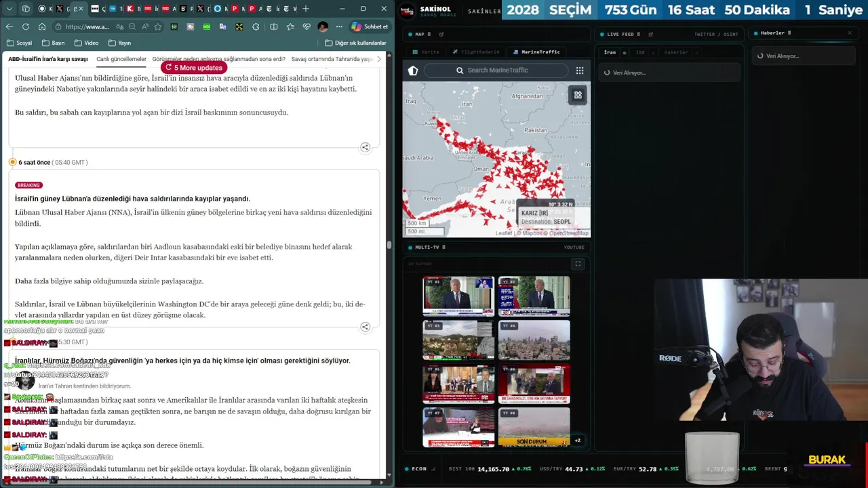Open Diğer sık kullanılanlar folder
Image resolution: width=868 pixels, height=488 pixels.
355,43
